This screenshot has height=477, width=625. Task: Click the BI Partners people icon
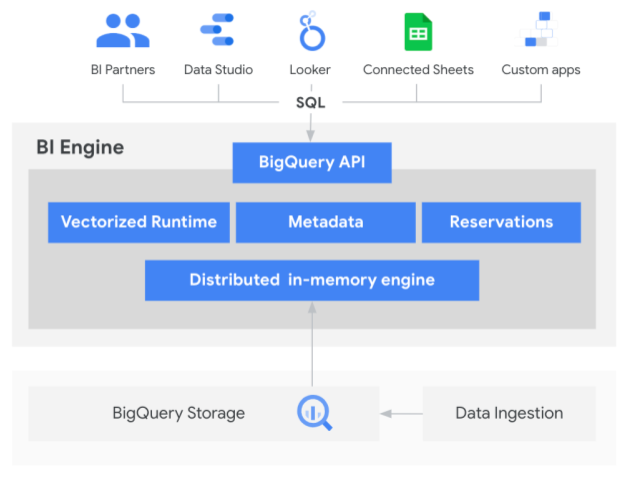tap(123, 31)
